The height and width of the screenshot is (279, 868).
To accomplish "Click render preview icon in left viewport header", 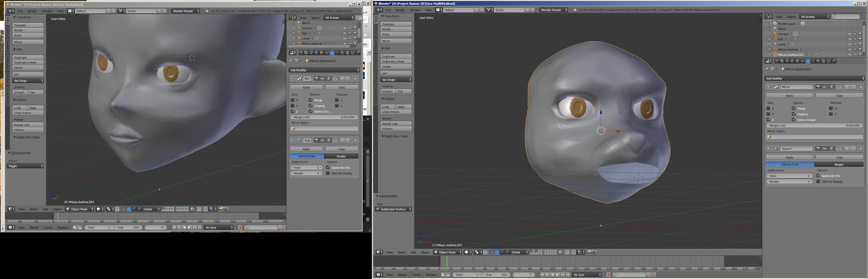I will click(221, 209).
